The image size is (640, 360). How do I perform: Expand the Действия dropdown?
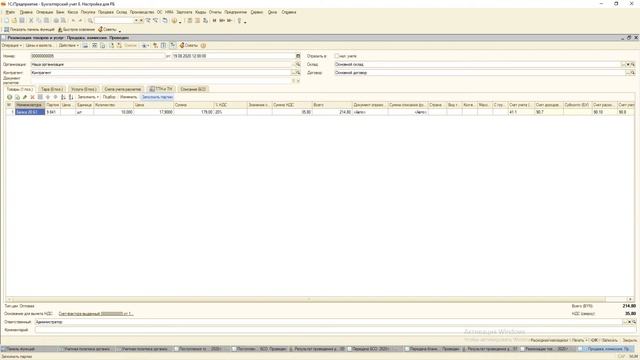pos(69,45)
